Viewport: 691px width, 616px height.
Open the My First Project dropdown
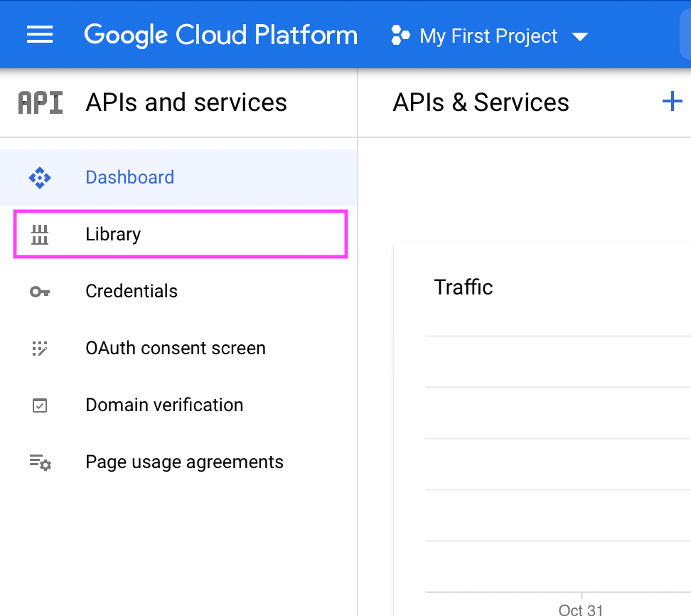pos(488,36)
